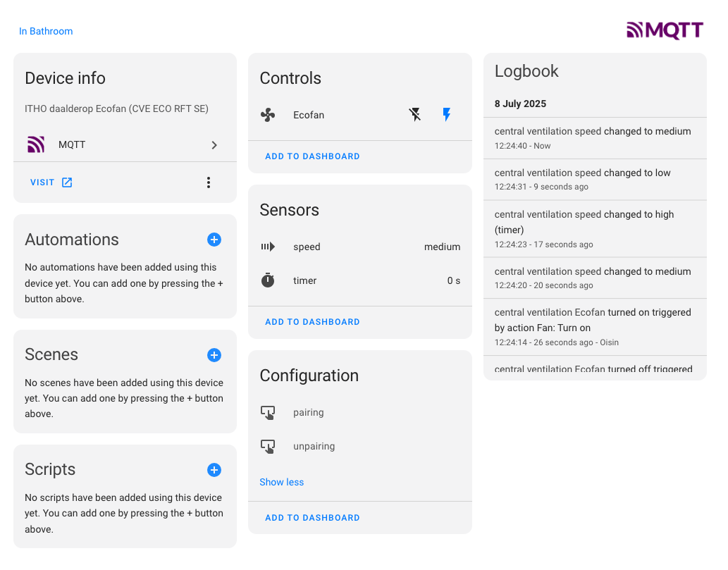Add a new automation with plus button
Screen dimensions: 728x570
tap(214, 240)
